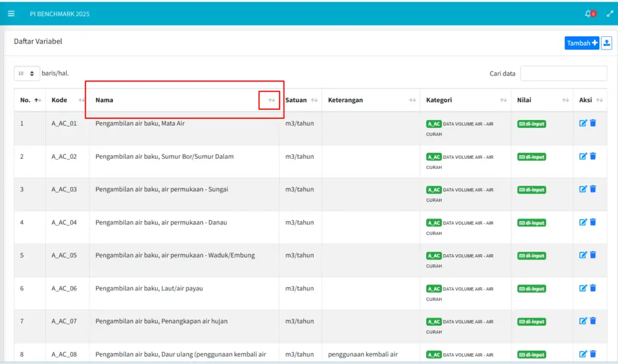Delete the A_AC_05 variable row

593,255
